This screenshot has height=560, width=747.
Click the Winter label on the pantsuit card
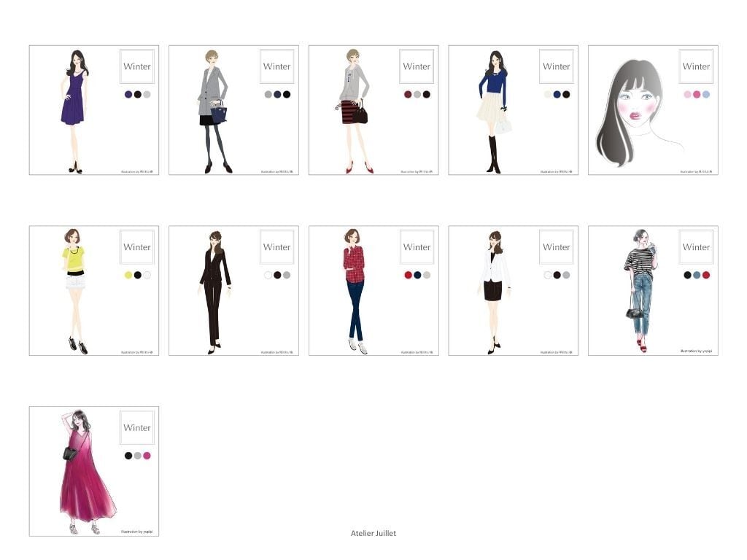pyautogui.click(x=276, y=247)
